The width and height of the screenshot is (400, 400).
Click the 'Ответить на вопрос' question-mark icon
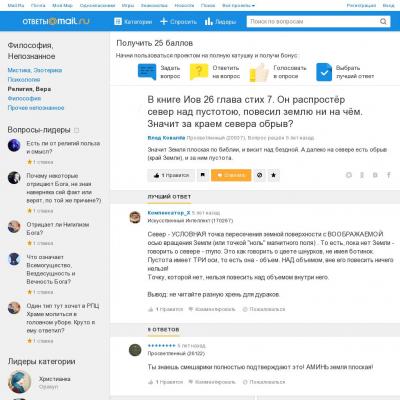click(x=199, y=72)
